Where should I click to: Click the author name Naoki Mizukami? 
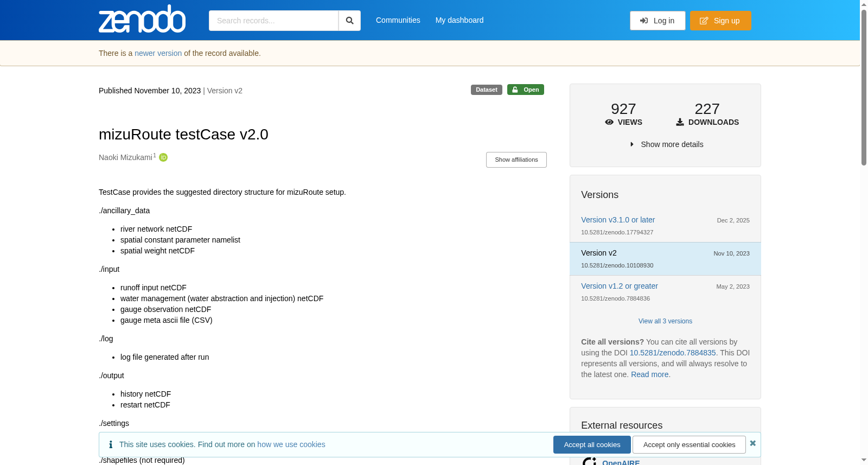click(x=125, y=157)
